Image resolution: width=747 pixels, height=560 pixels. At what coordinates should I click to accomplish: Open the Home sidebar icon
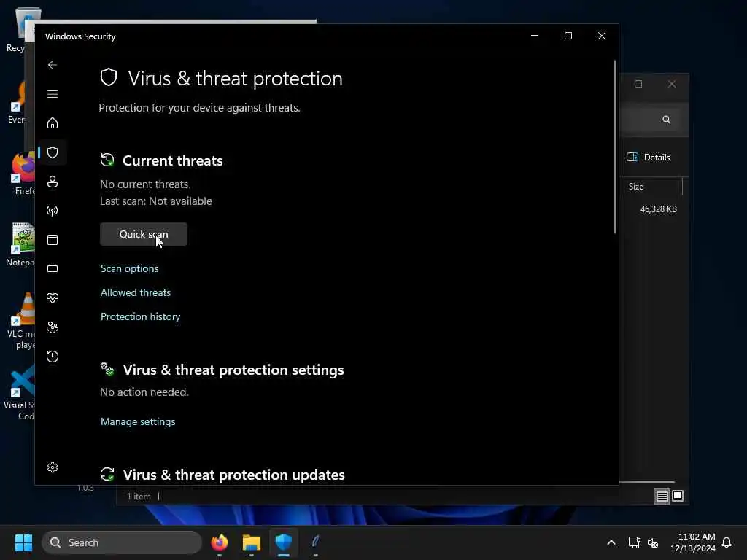click(53, 123)
